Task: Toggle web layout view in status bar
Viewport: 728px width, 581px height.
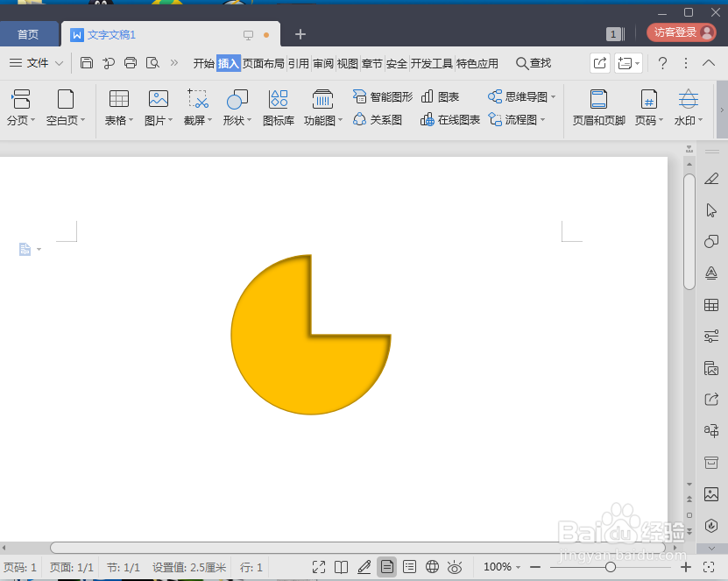Action: pos(432,567)
